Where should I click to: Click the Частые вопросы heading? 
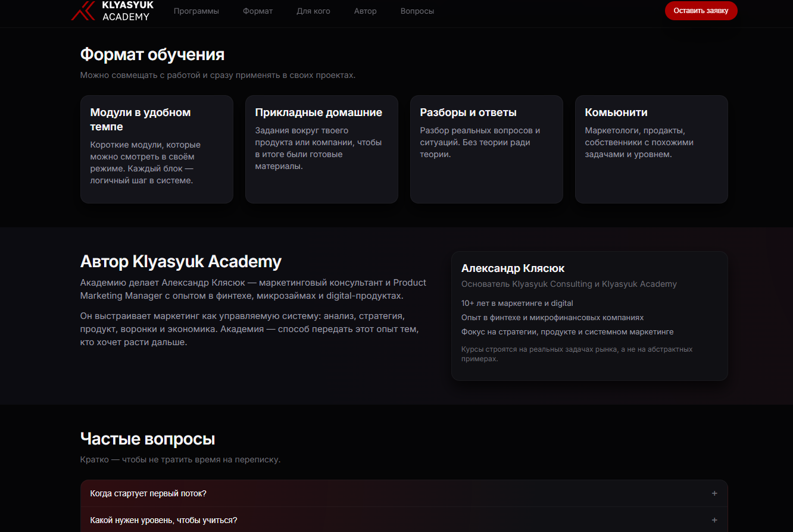(x=148, y=439)
